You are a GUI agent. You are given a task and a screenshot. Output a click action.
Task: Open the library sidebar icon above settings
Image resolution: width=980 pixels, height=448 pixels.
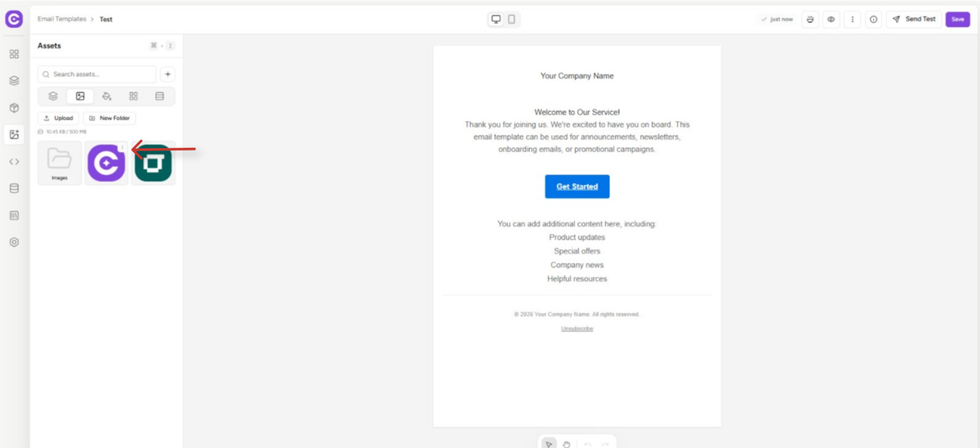(x=14, y=216)
